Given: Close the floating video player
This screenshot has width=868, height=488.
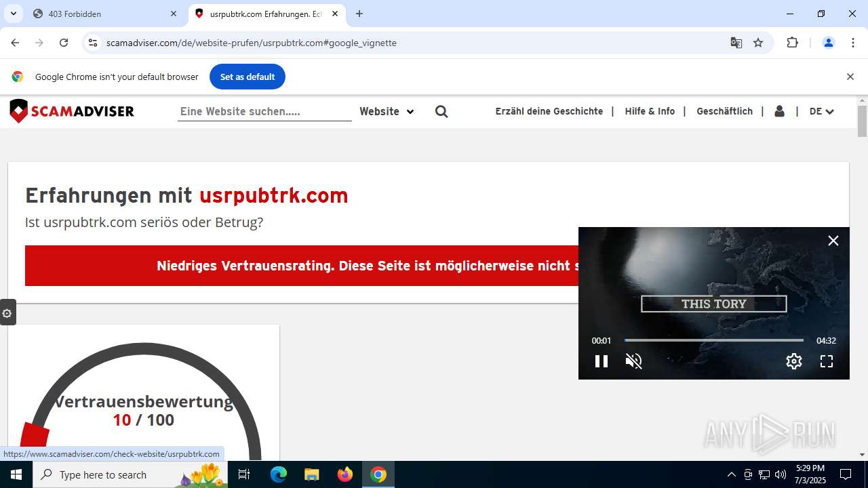Looking at the screenshot, I should click(x=833, y=241).
